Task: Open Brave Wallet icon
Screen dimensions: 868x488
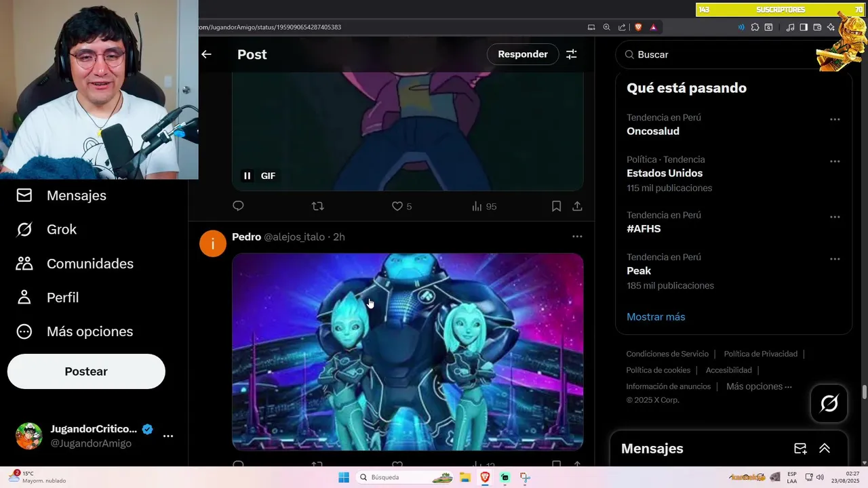Action: [x=817, y=27]
